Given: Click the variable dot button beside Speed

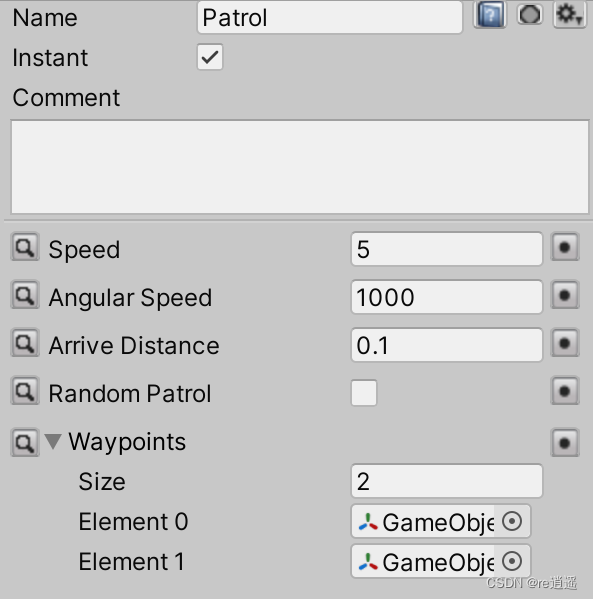Looking at the screenshot, I should (x=565, y=247).
